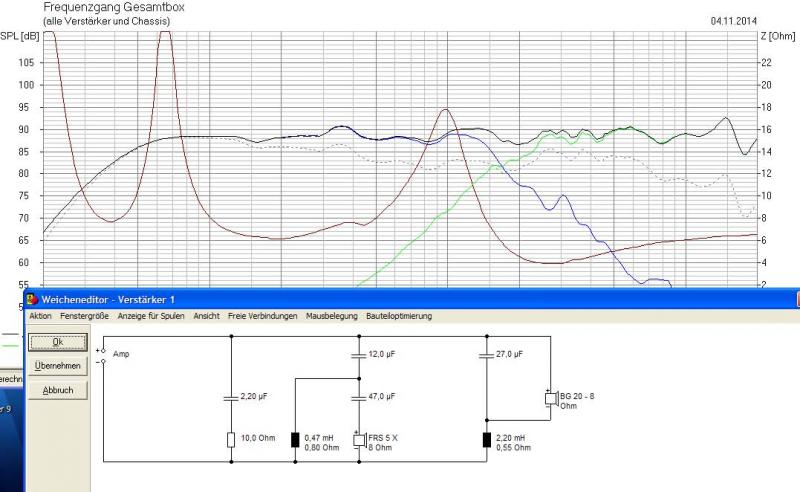The image size is (800, 492).
Task: Open the Fenstergröße menu
Action: point(84,316)
